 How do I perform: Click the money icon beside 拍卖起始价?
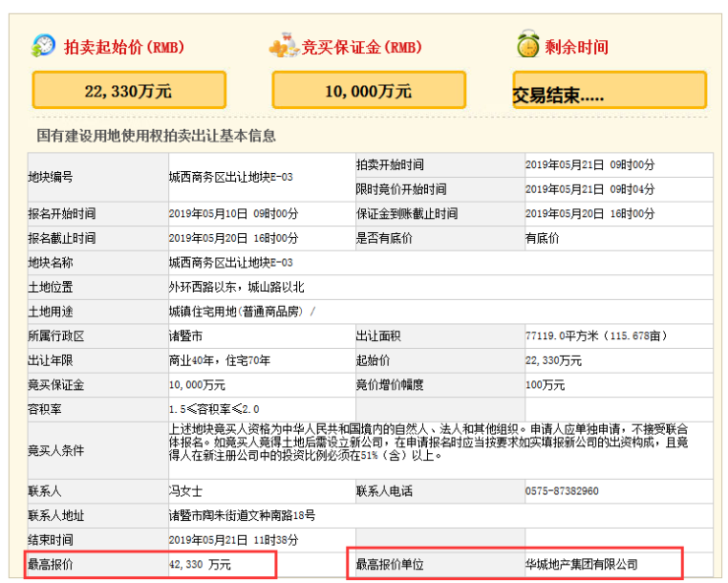pyautogui.click(x=43, y=46)
